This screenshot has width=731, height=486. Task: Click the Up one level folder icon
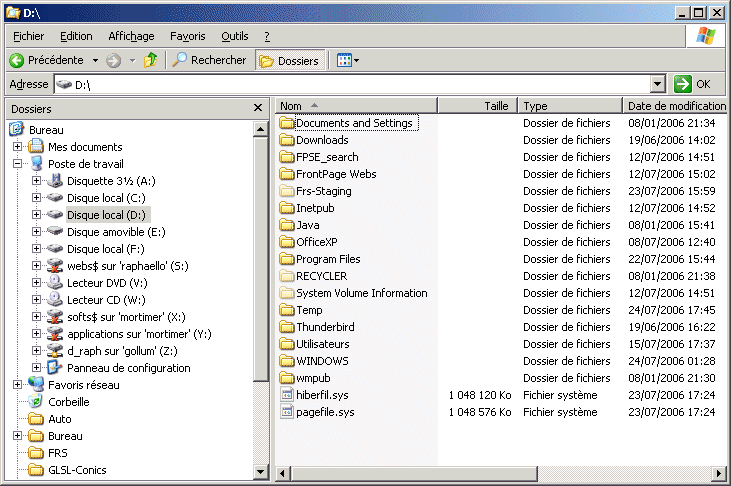point(151,60)
